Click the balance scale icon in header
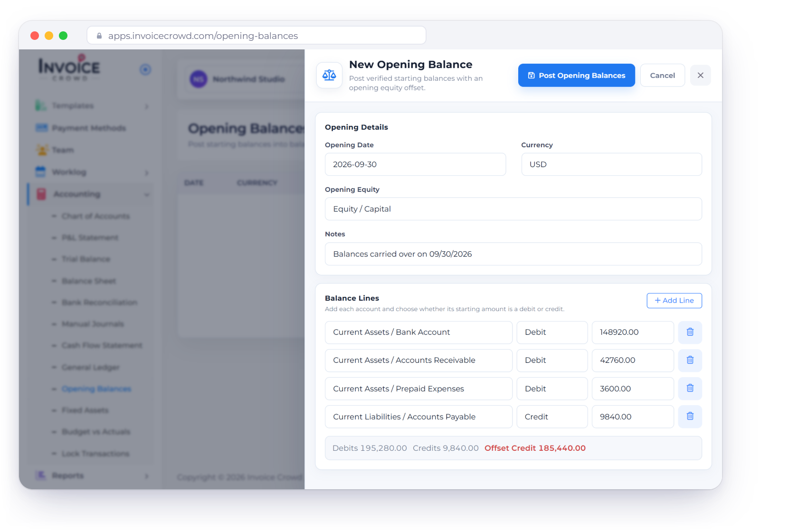 pyautogui.click(x=329, y=75)
